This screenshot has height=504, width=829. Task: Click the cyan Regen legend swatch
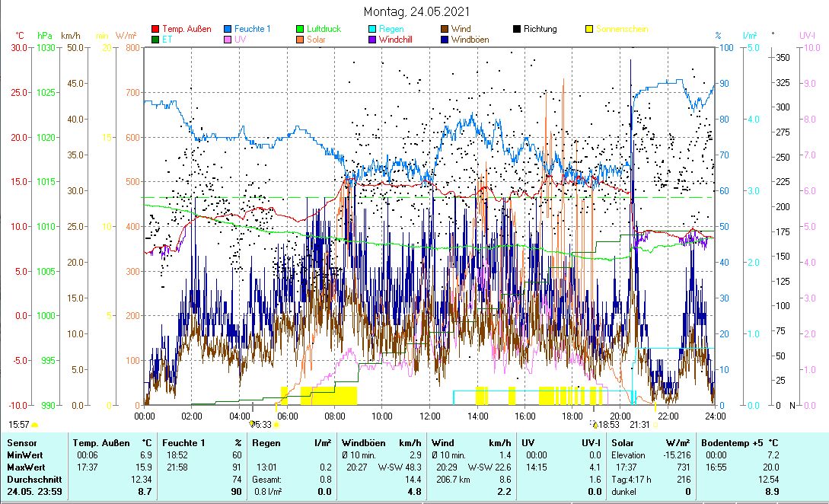pyautogui.click(x=372, y=29)
